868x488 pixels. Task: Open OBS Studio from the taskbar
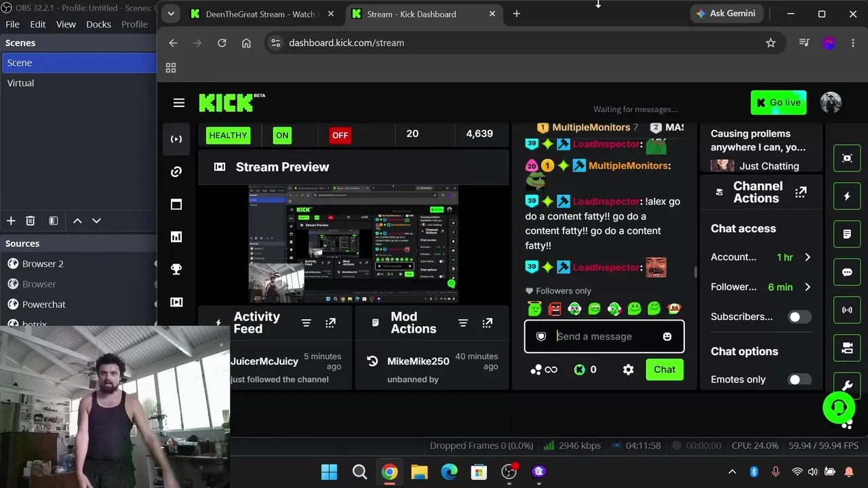tap(509, 472)
